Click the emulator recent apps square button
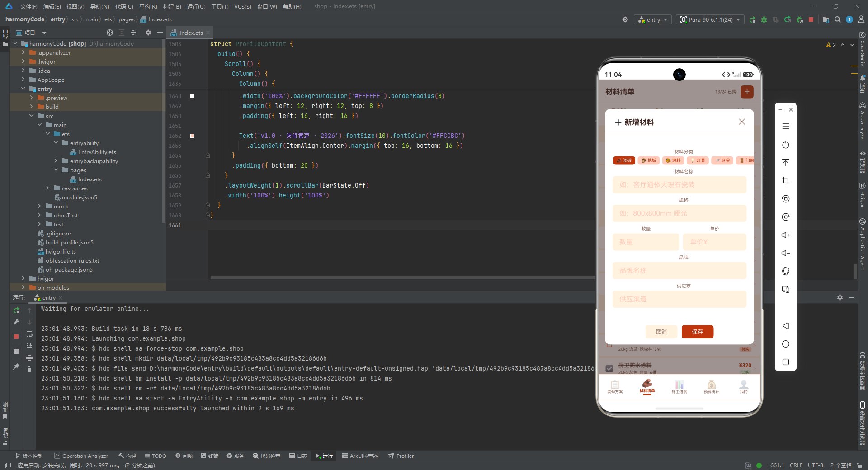868x470 pixels. pos(786,362)
